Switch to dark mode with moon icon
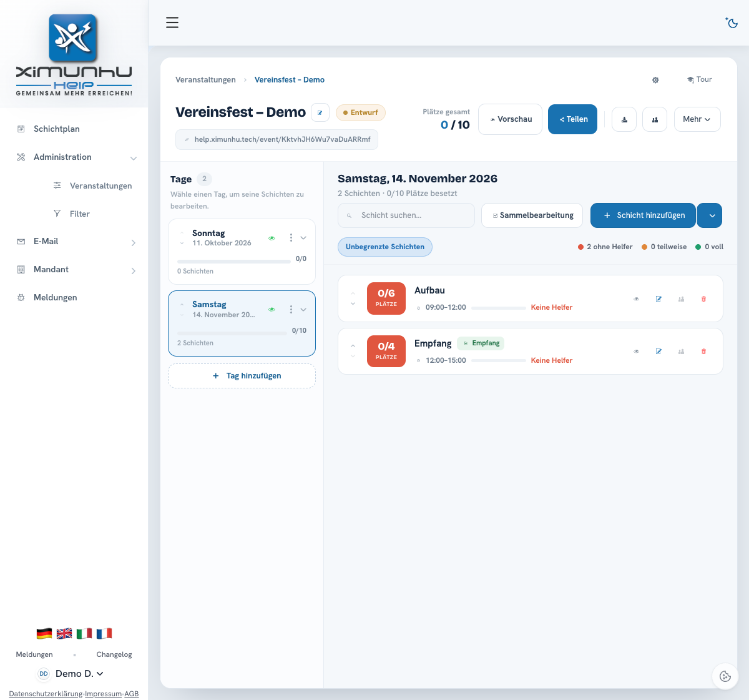This screenshot has width=749, height=700. [732, 22]
